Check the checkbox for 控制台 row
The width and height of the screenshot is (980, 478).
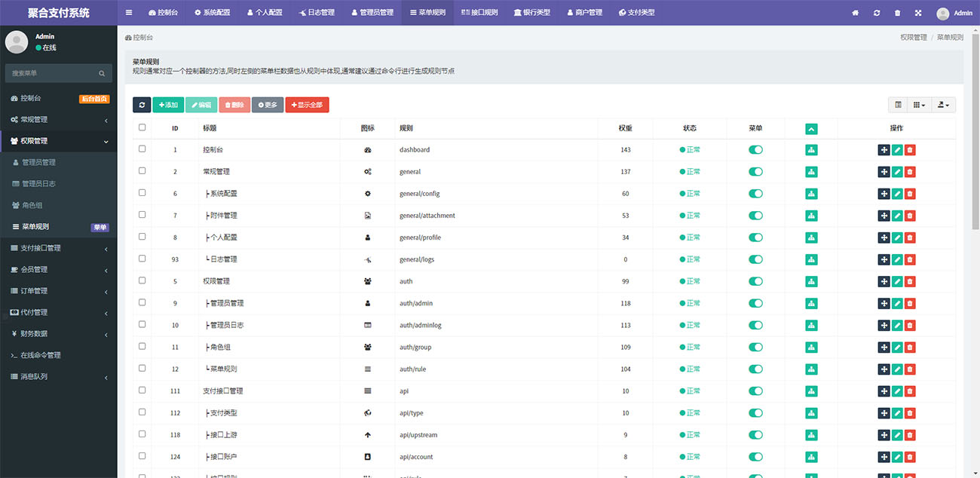142,149
